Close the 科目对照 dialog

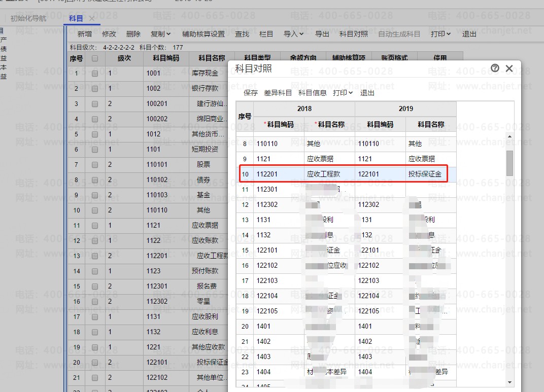[x=509, y=68]
